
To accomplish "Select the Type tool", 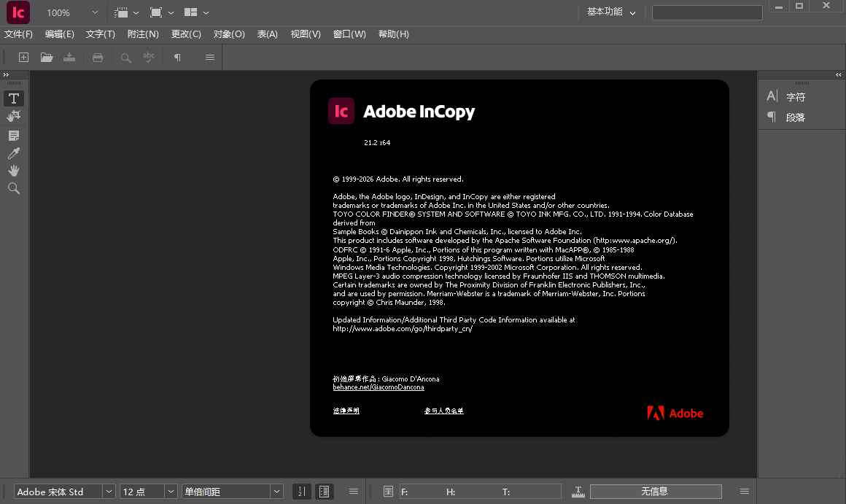I will tap(13, 98).
